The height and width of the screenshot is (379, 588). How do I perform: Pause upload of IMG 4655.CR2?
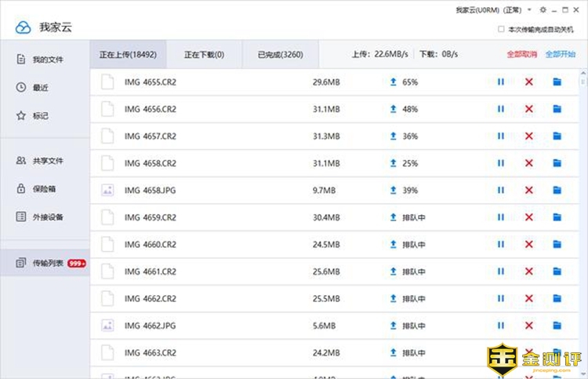click(x=500, y=82)
